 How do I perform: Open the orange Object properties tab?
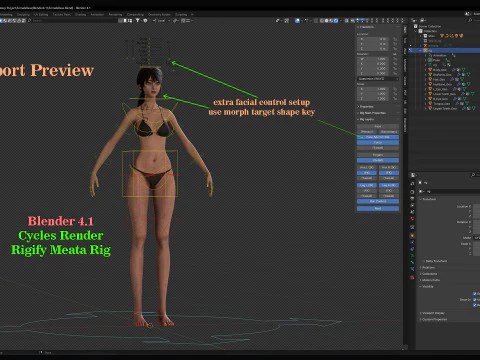pyautogui.click(x=412, y=236)
